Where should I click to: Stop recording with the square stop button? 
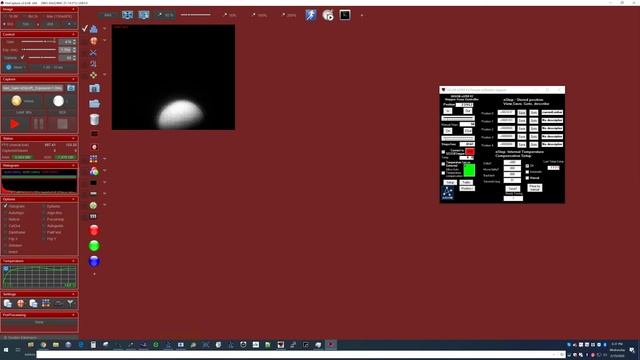pyautogui.click(x=62, y=124)
